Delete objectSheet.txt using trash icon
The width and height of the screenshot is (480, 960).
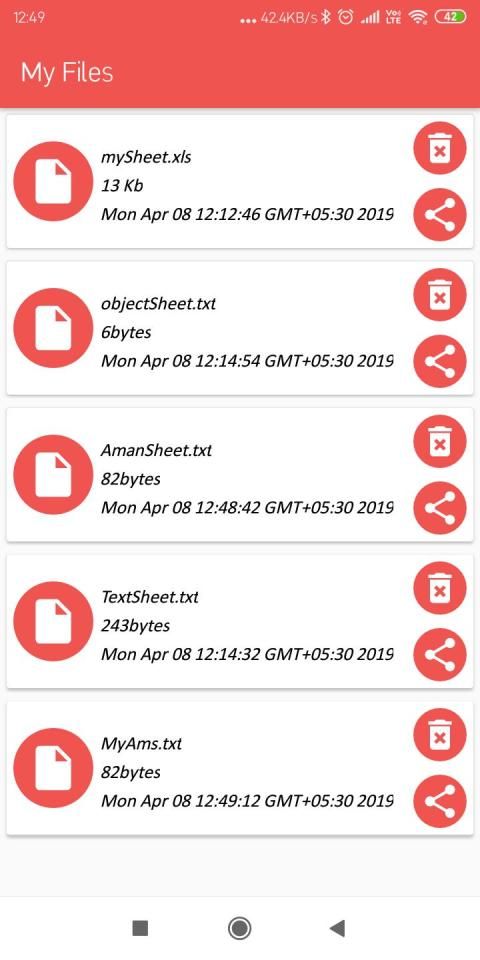click(x=440, y=295)
